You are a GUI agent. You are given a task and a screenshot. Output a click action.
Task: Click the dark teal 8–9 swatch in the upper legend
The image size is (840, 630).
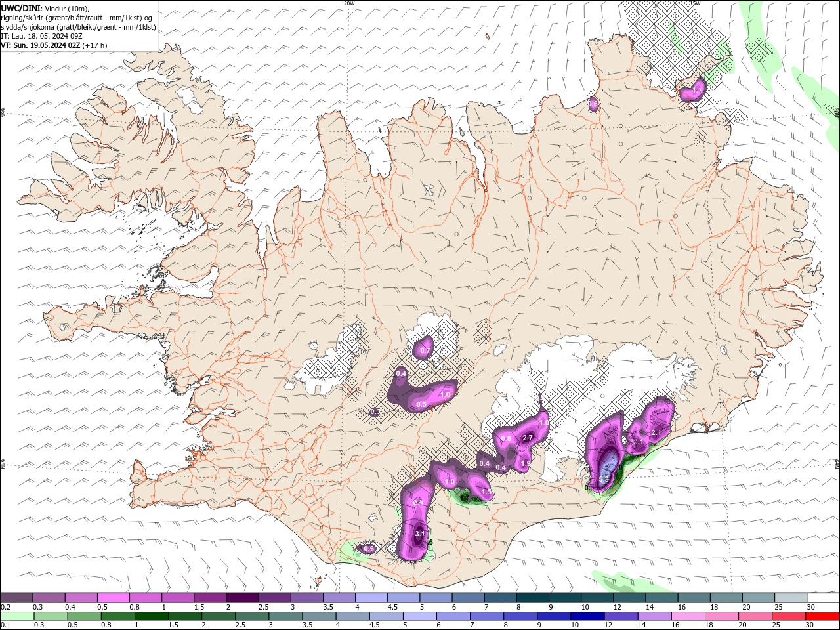click(532, 598)
